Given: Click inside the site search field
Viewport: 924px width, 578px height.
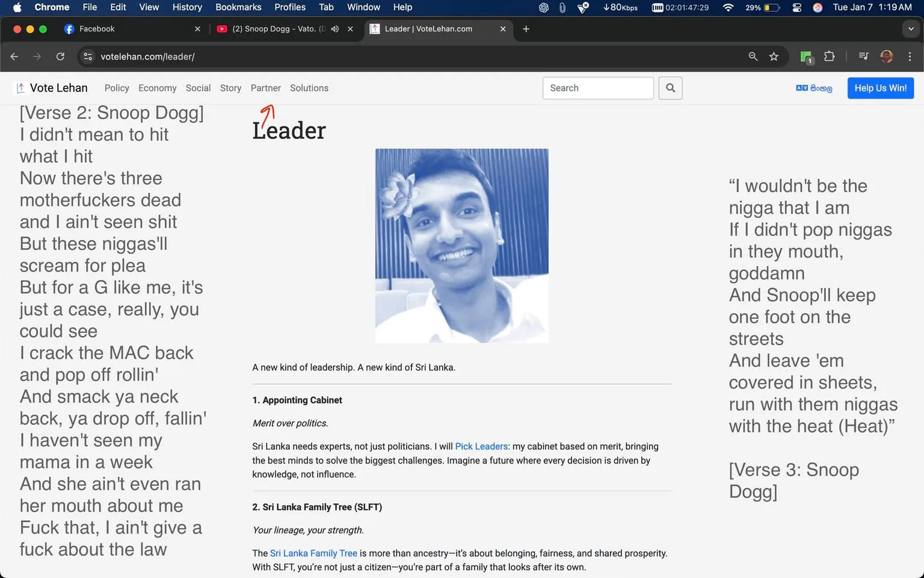Looking at the screenshot, I should click(597, 88).
